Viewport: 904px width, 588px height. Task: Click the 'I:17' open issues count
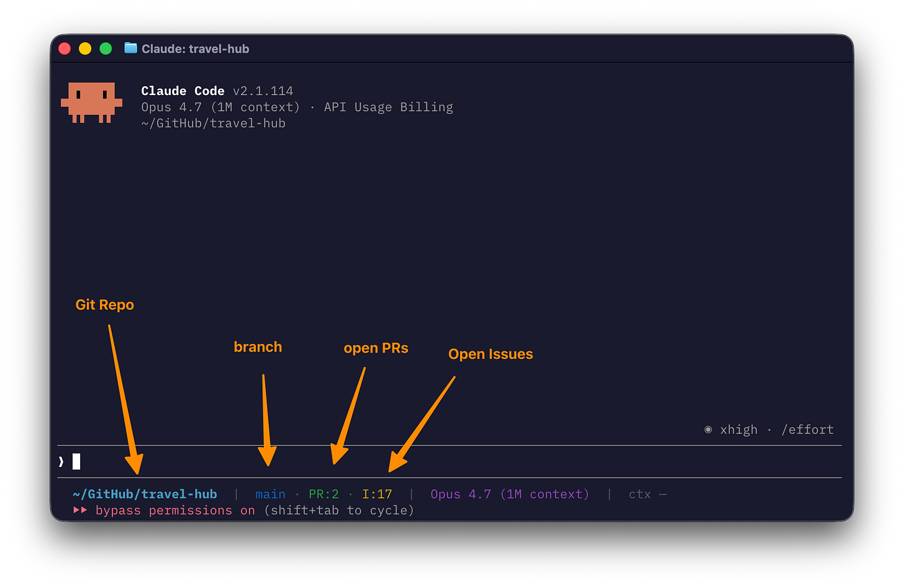pyautogui.click(x=377, y=494)
